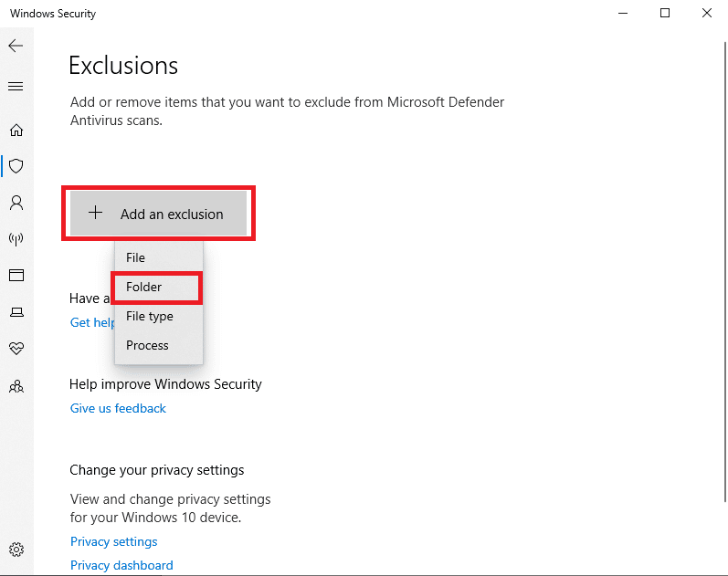Choose File type from the exclusion menu
Viewport: 728px width, 576px height.
click(x=159, y=316)
